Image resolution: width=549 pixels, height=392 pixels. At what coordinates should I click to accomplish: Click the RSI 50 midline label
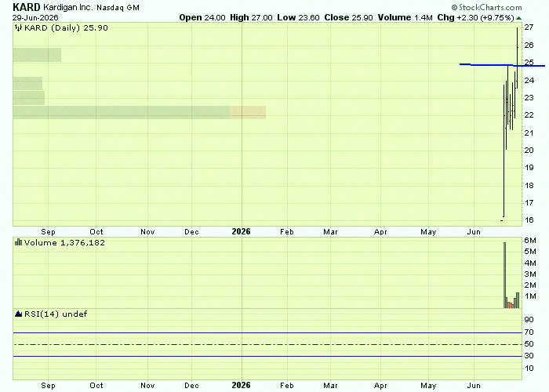(x=529, y=344)
